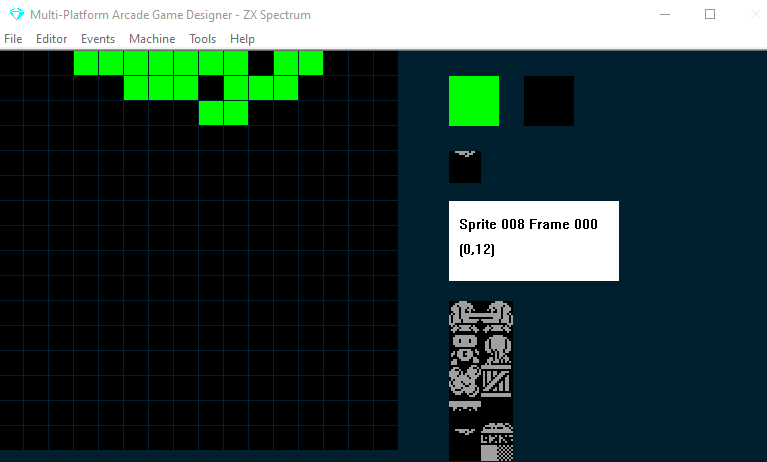Open the File menu
Viewport: 767px width, 462px height.
click(x=13, y=39)
